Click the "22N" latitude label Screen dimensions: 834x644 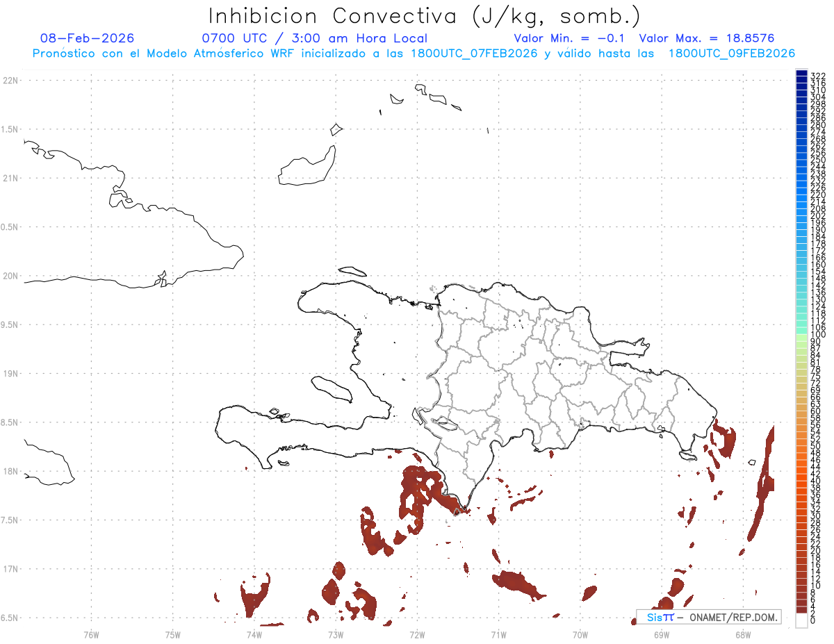10,81
